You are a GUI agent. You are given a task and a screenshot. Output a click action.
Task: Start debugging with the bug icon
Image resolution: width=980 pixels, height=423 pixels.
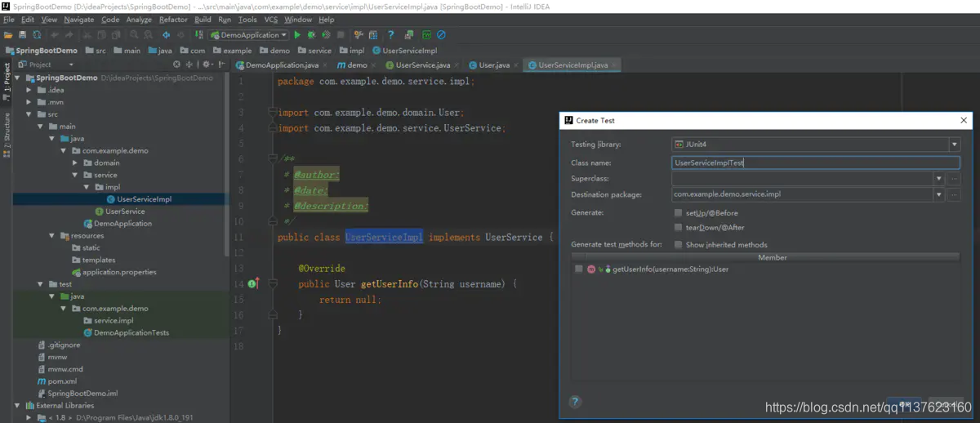pos(311,35)
